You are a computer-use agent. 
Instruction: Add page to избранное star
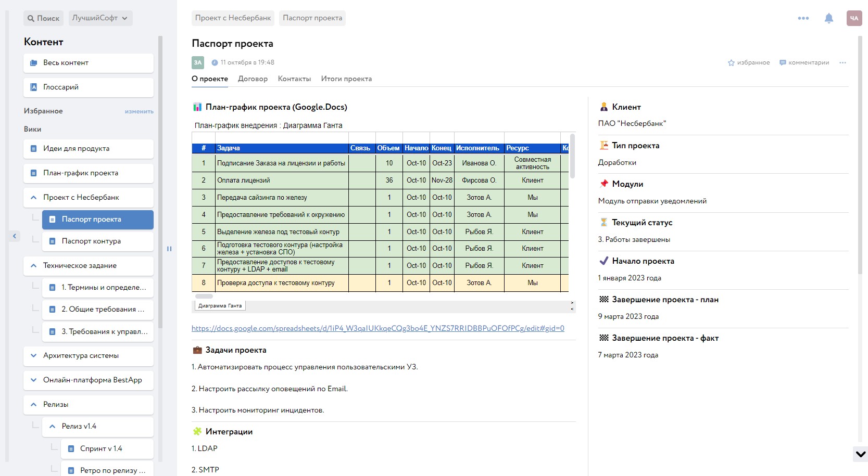tap(749, 63)
